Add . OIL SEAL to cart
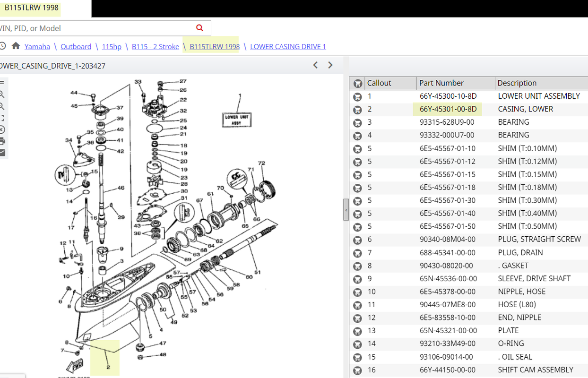The height and width of the screenshot is (378, 588). point(358,357)
